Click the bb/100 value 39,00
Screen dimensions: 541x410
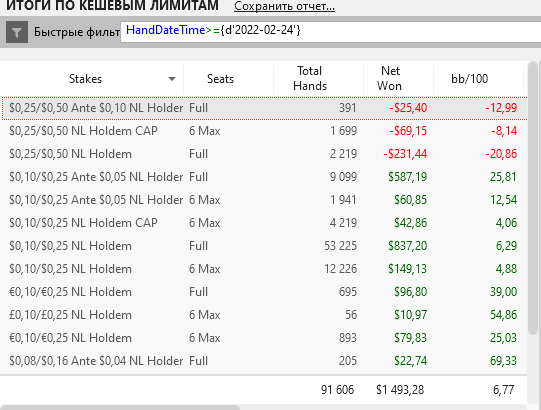[503, 292]
